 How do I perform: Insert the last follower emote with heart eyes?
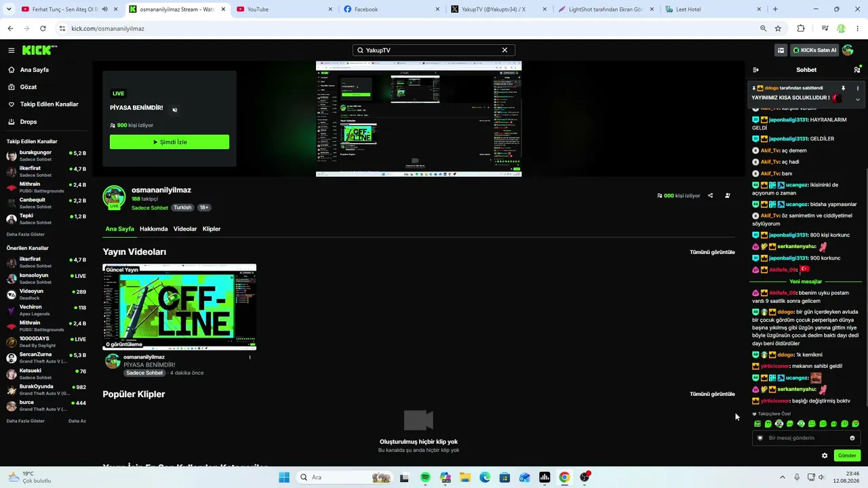point(856,424)
